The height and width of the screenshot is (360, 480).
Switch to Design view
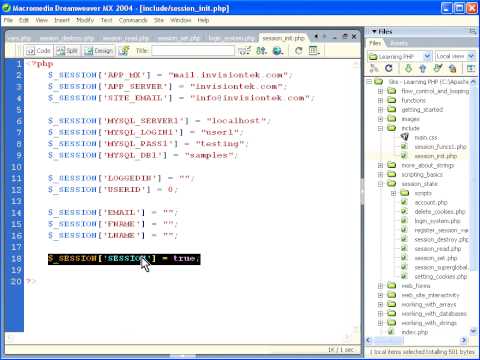[x=98, y=51]
